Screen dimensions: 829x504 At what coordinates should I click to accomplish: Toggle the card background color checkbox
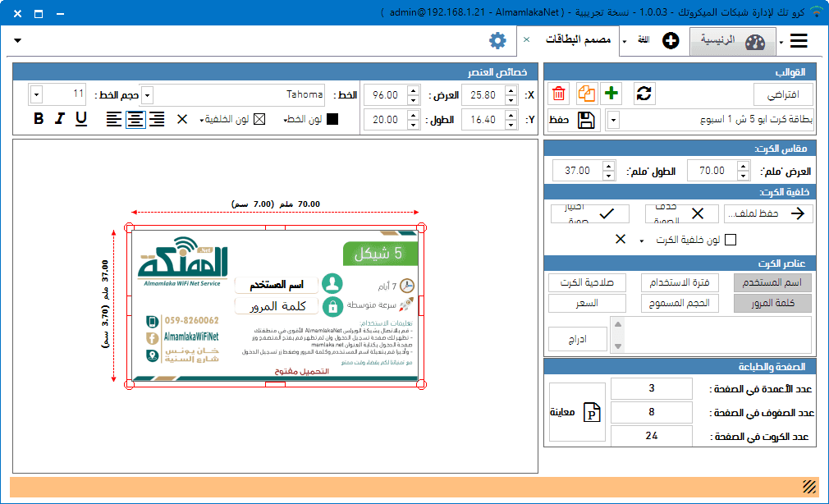pos(731,240)
